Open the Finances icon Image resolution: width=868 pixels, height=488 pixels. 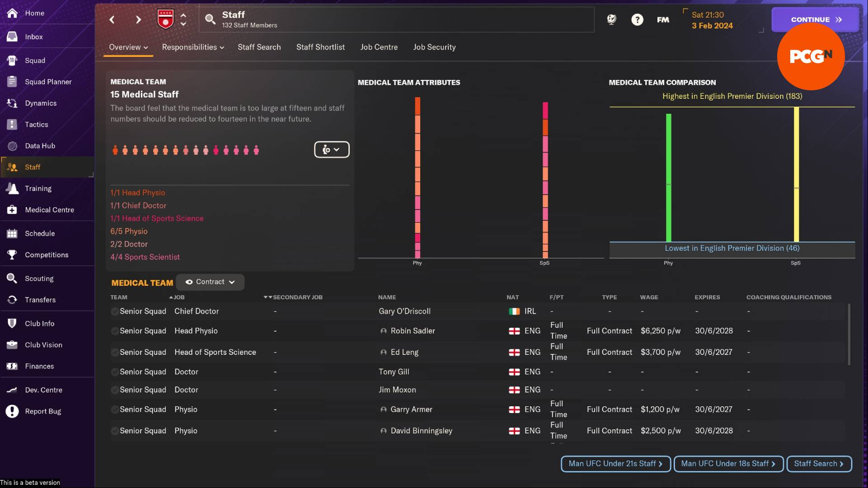pyautogui.click(x=12, y=366)
